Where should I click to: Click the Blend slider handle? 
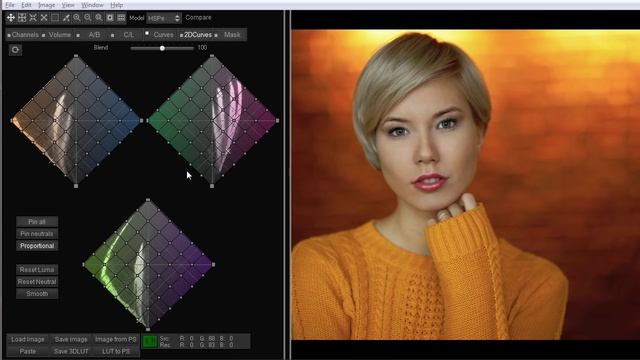(x=162, y=48)
